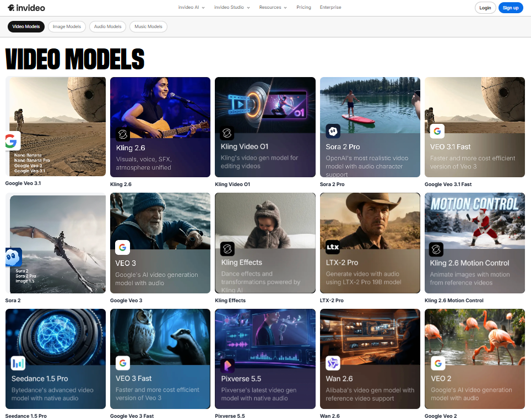Viewport: 531px width, 420px height.
Task: Click the Kling logo icon on Kling Video O1 card
Action: click(227, 133)
